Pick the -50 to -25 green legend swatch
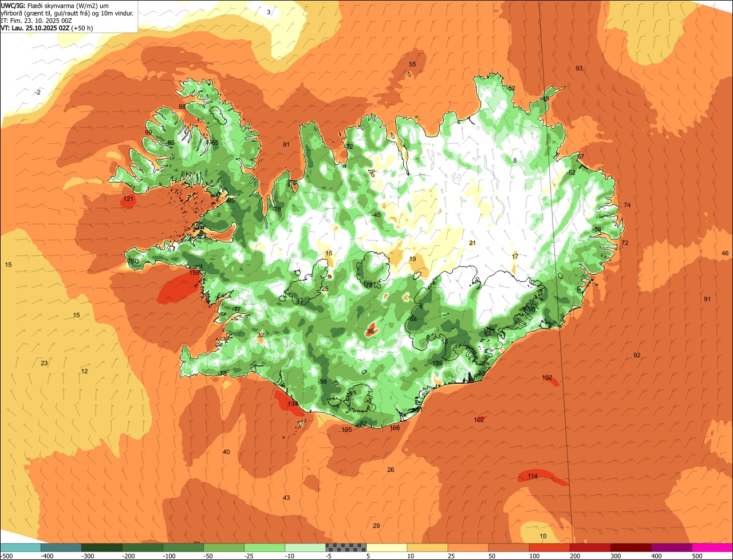 pyautogui.click(x=224, y=547)
